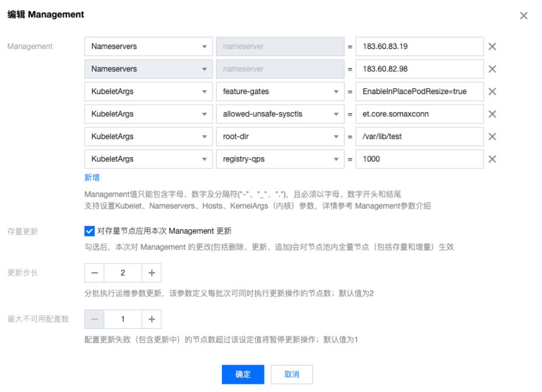
Task: Increase the 更新步长 value
Action: (151, 273)
